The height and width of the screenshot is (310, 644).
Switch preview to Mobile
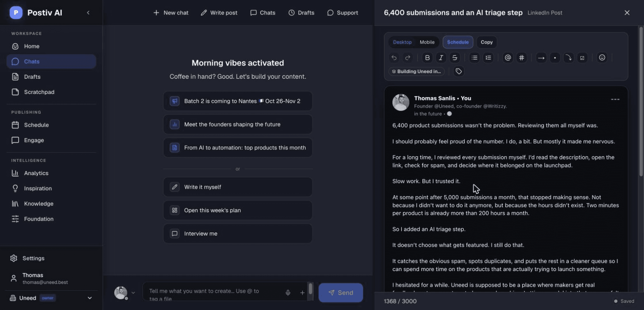click(427, 42)
